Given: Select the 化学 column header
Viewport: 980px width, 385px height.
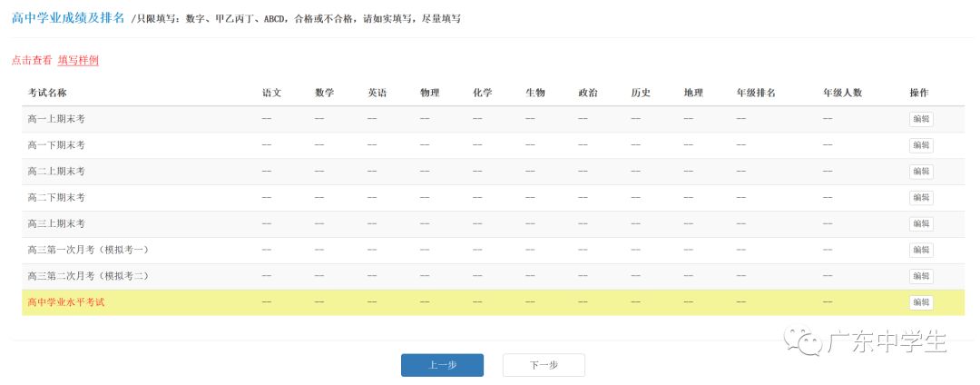Looking at the screenshot, I should click(483, 94).
